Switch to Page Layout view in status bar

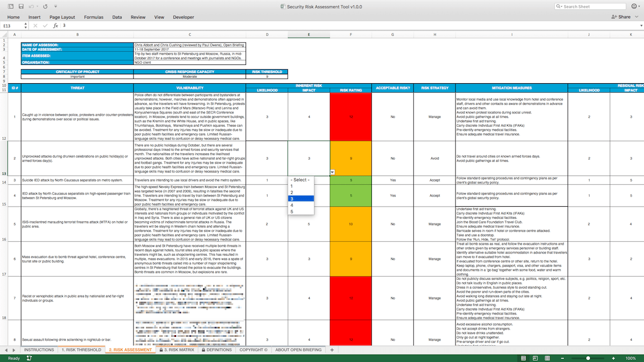535,358
